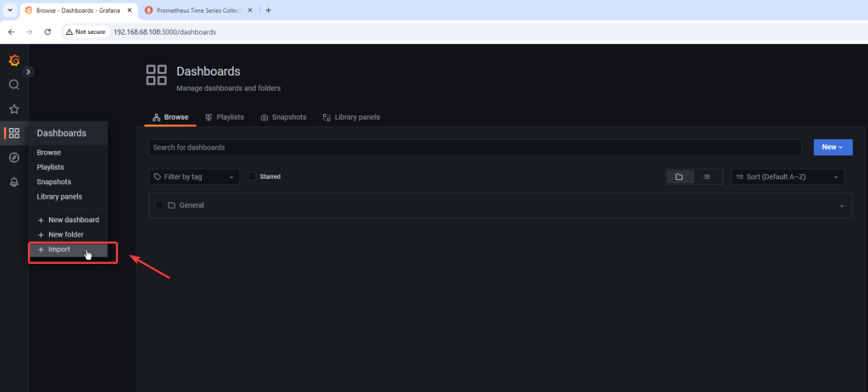Open Starred dashboards star icon
The height and width of the screenshot is (392, 868).
14,109
